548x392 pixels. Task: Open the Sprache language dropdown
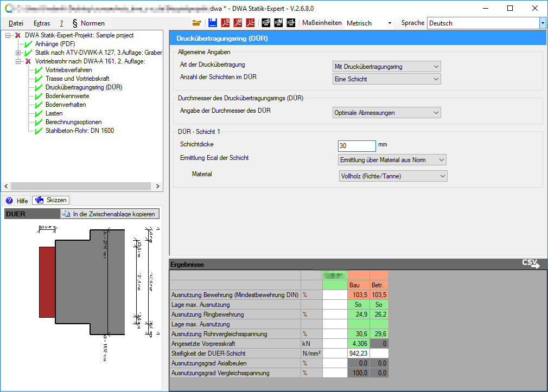click(542, 23)
